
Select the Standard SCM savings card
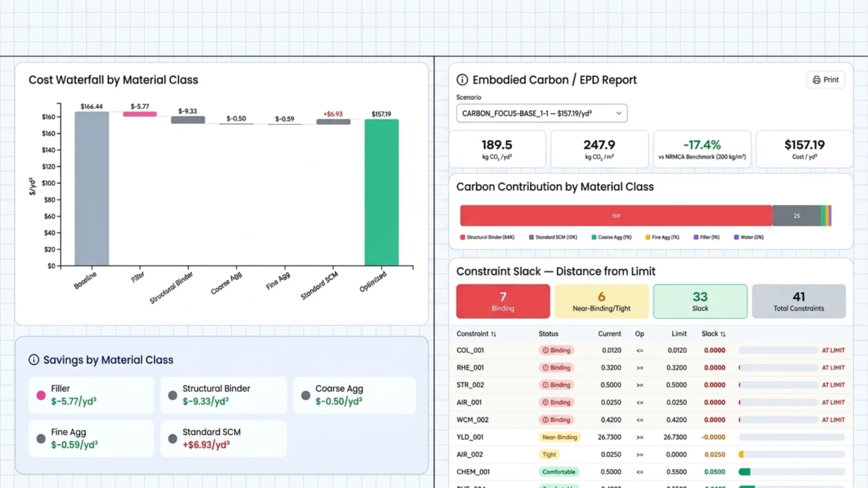(224, 438)
